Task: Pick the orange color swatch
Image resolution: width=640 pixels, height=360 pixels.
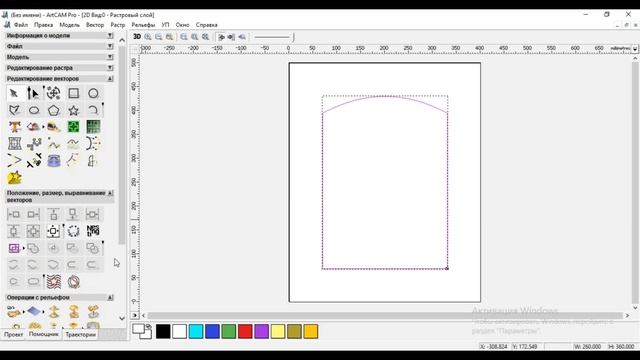Action: click(311, 331)
